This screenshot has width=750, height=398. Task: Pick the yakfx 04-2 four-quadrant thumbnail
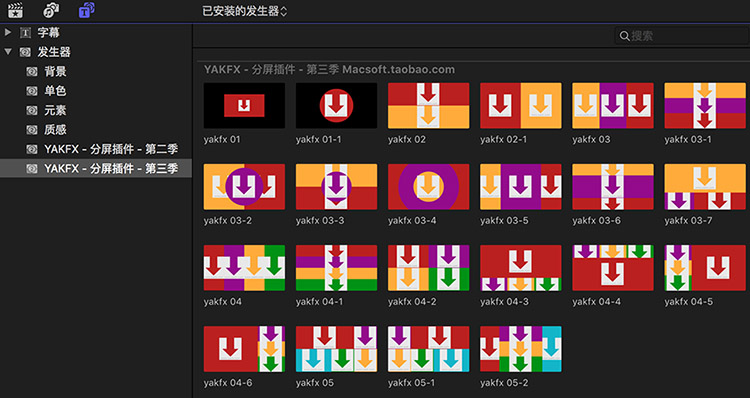tap(429, 268)
